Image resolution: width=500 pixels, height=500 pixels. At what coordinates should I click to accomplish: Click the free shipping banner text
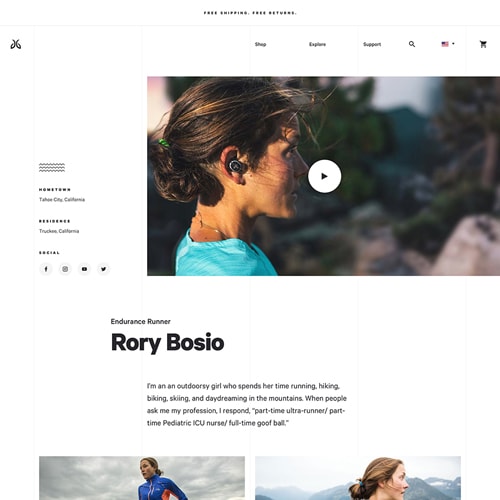[x=250, y=13]
